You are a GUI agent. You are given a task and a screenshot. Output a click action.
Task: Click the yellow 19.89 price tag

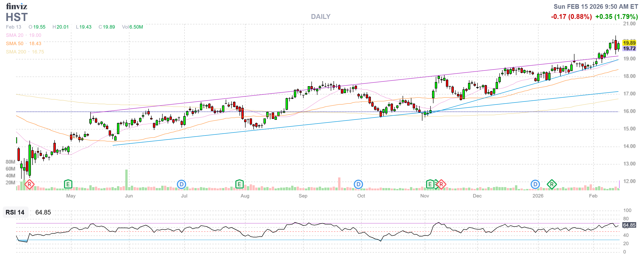click(629, 43)
